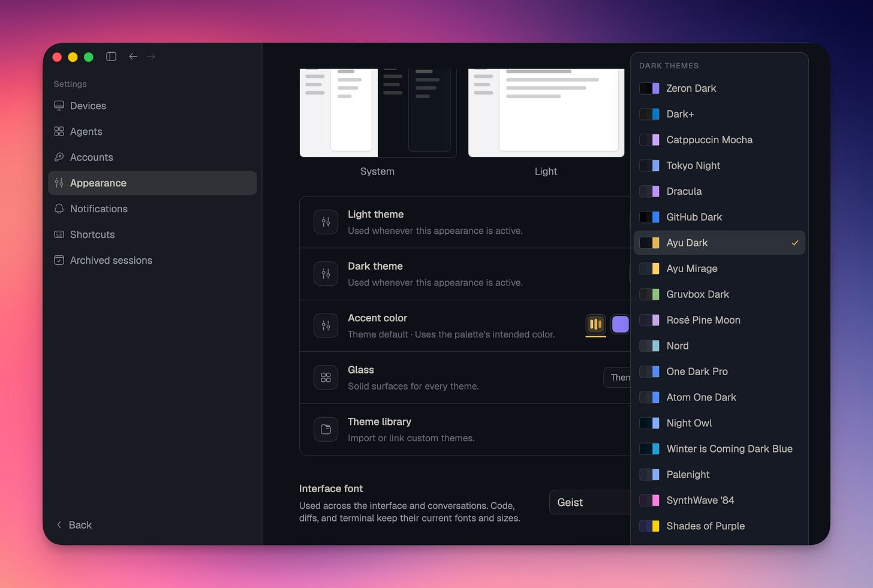Click the "Glass" row title
873x588 pixels.
[x=361, y=370]
